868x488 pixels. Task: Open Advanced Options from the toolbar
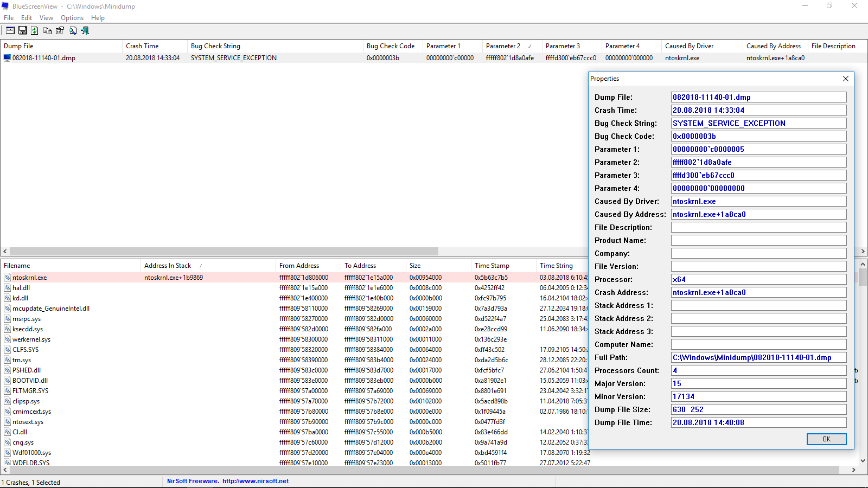[10, 31]
